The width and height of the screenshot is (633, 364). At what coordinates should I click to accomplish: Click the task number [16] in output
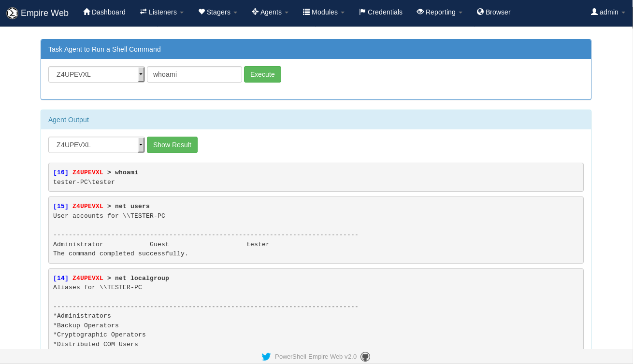click(61, 172)
